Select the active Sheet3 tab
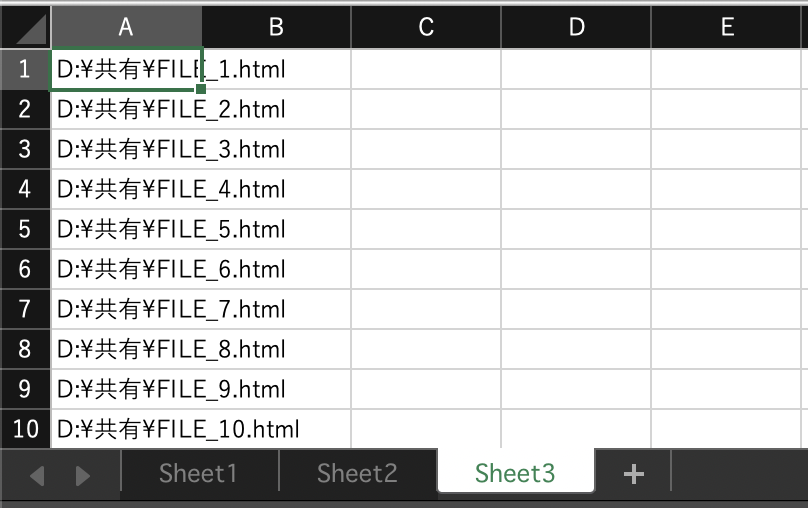808x508 pixels. [515, 473]
